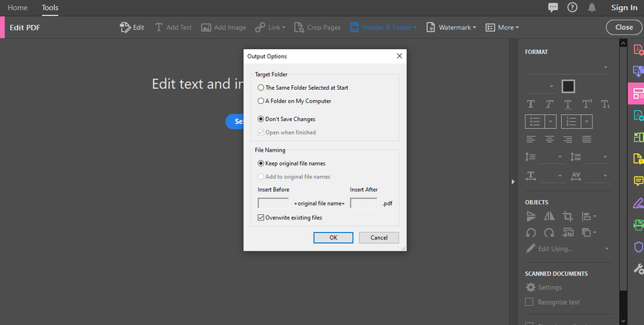This screenshot has height=325, width=644.
Task: Open the align objects dropdown
Action: point(589,216)
